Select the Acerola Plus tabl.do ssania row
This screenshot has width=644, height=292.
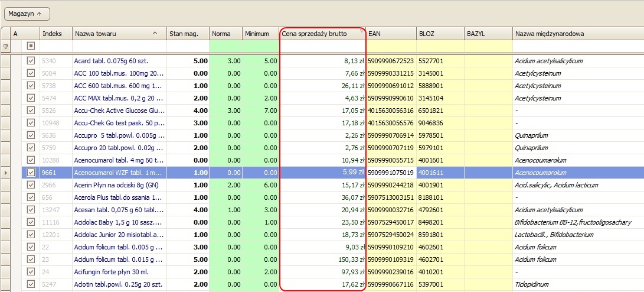click(119, 197)
